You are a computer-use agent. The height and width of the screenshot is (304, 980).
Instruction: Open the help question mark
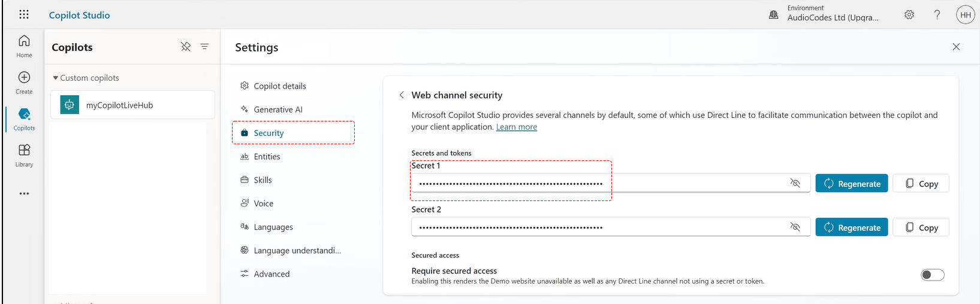pyautogui.click(x=937, y=14)
